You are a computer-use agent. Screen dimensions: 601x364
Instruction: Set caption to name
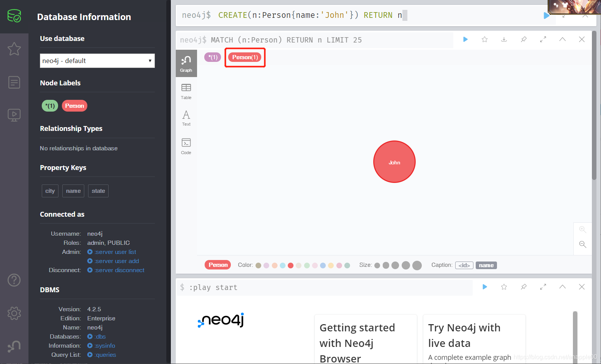[x=486, y=265]
